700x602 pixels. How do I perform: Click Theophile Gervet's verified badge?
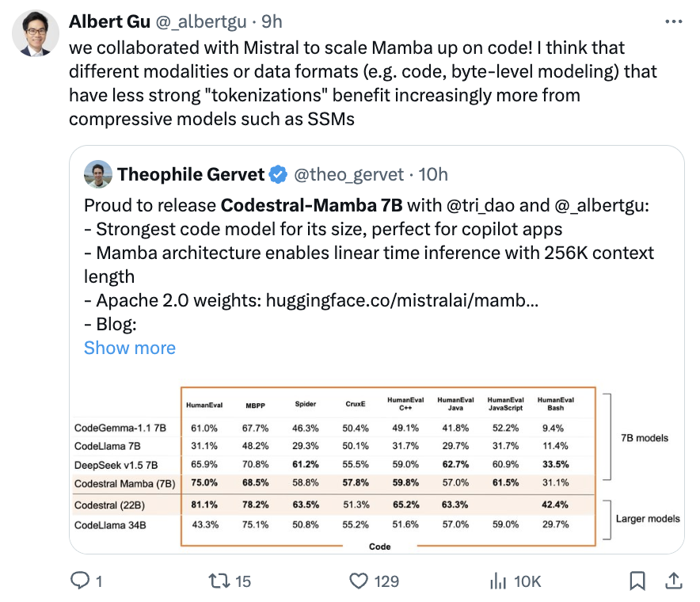click(278, 174)
